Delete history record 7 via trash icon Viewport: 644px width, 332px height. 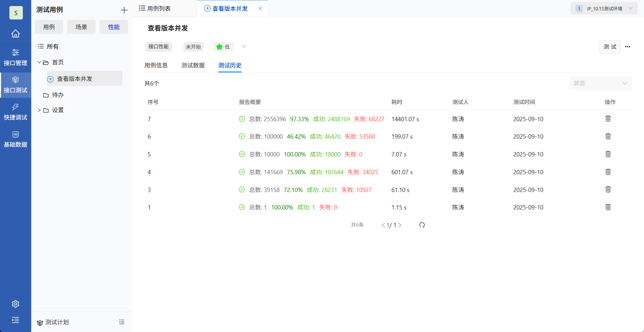[x=608, y=118]
